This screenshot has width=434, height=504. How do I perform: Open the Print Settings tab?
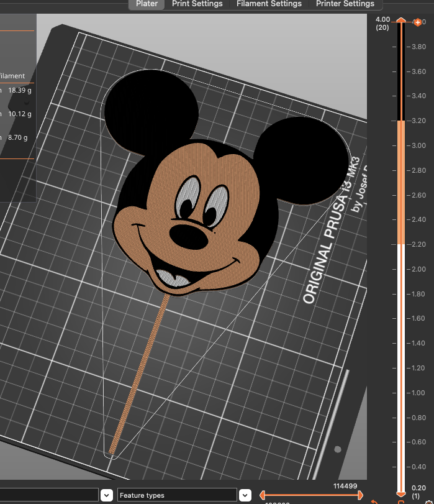point(197,4)
